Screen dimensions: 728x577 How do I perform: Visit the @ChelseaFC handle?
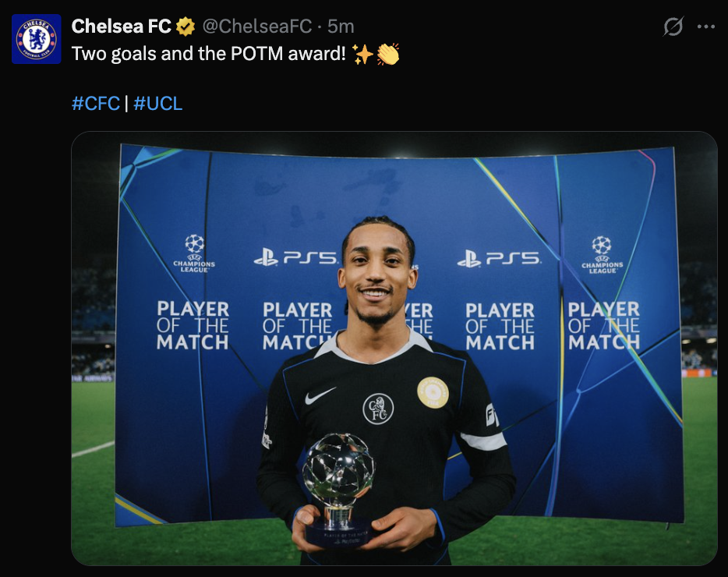click(x=257, y=27)
